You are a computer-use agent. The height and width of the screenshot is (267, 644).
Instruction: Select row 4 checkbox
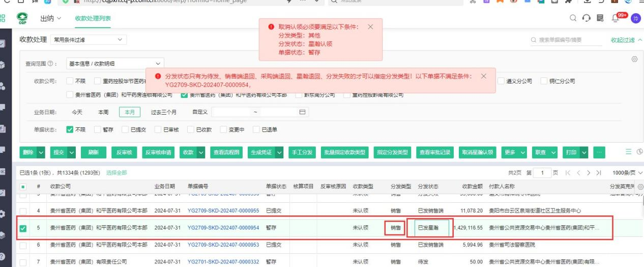23,211
